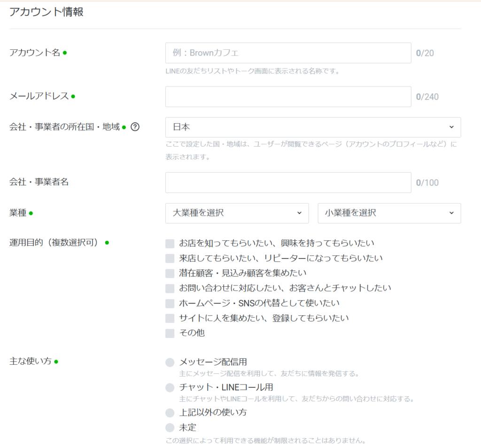
Task: Check お店を知ってもらいたい checkbox
Action: (x=170, y=244)
